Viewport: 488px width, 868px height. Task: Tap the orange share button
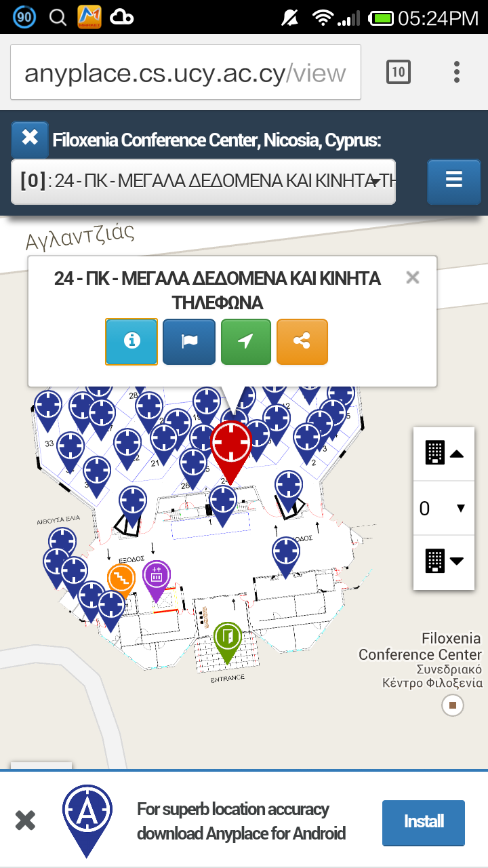coord(302,342)
